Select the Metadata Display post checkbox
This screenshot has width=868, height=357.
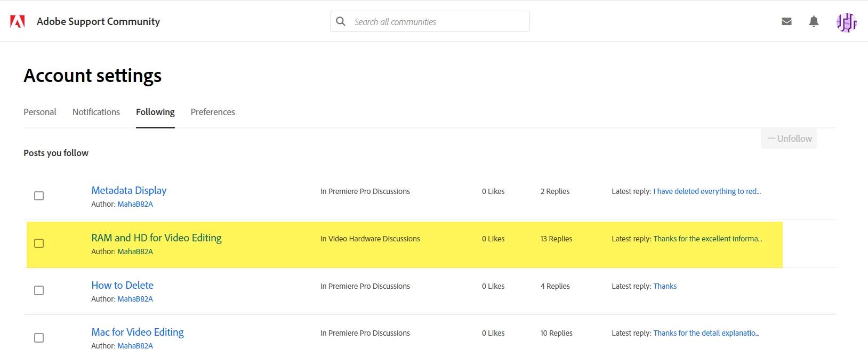pyautogui.click(x=39, y=196)
